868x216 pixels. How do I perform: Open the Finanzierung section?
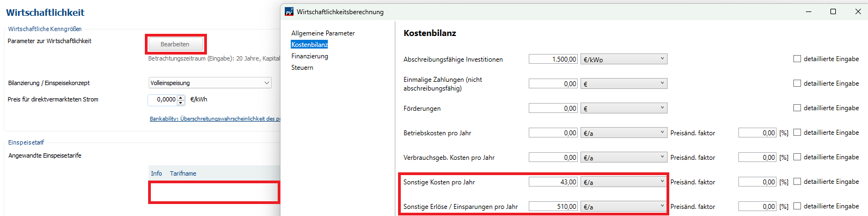(x=310, y=56)
